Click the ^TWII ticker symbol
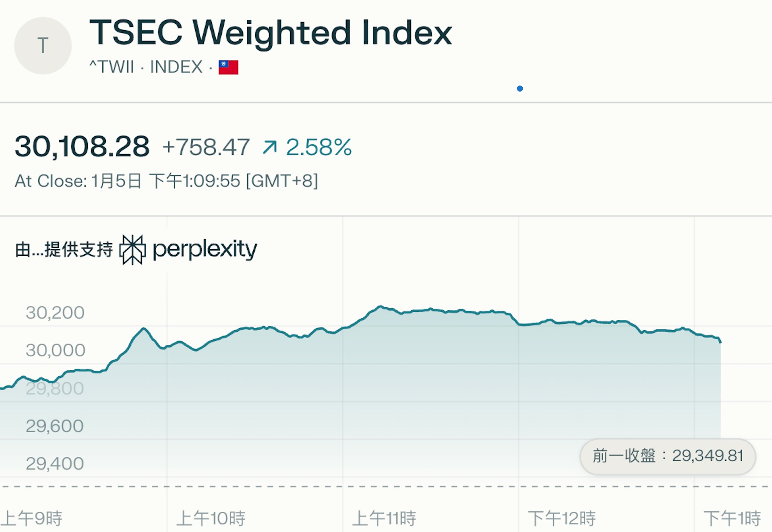This screenshot has width=772, height=532. 111,67
